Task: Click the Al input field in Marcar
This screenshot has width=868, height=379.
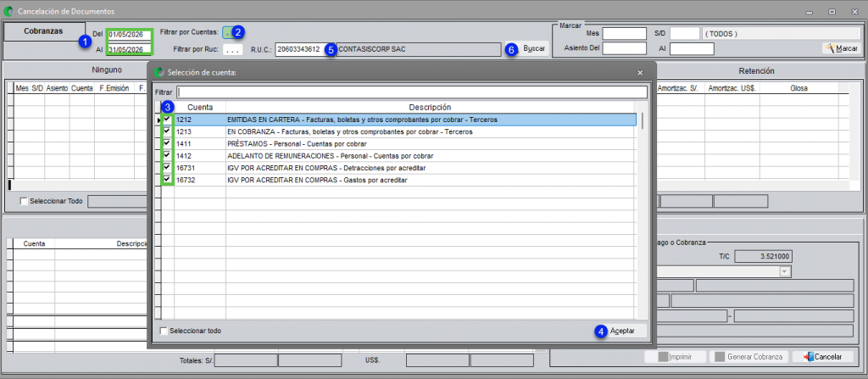Action: tap(692, 49)
